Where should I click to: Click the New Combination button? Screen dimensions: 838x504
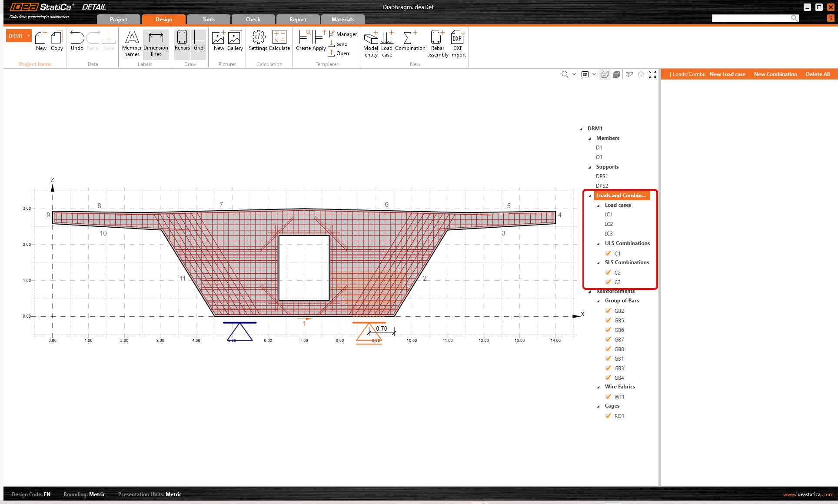(775, 74)
